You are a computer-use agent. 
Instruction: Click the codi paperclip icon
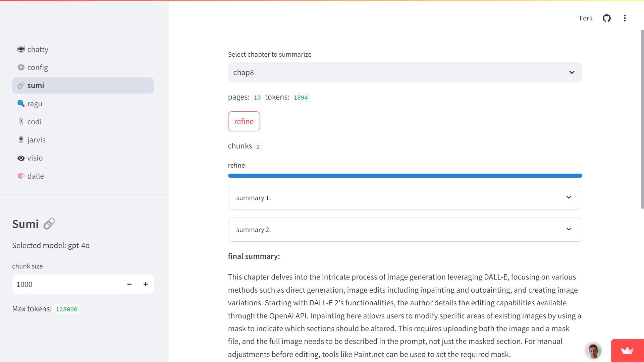pyautogui.click(x=21, y=122)
